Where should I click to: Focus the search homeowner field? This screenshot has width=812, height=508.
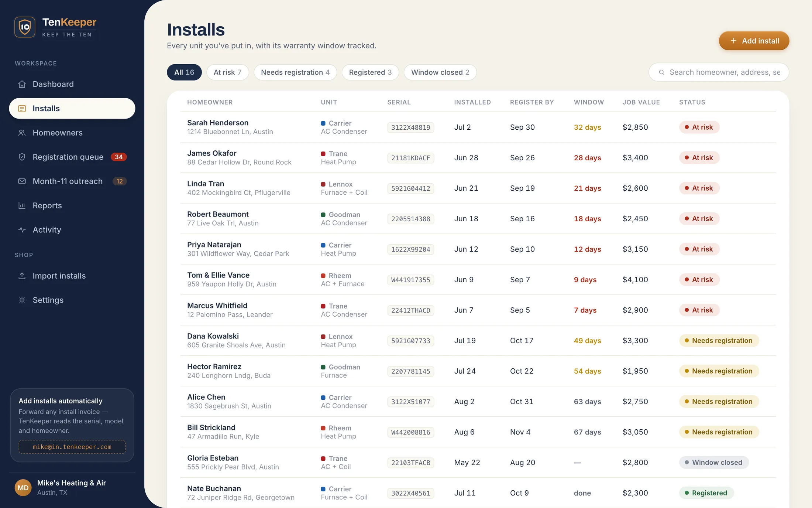719,72
